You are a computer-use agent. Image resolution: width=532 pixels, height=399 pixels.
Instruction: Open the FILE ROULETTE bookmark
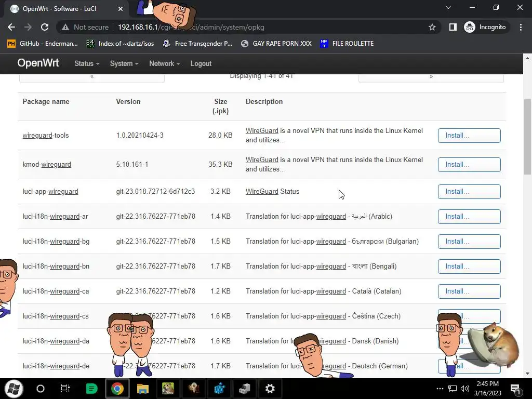tap(347, 44)
